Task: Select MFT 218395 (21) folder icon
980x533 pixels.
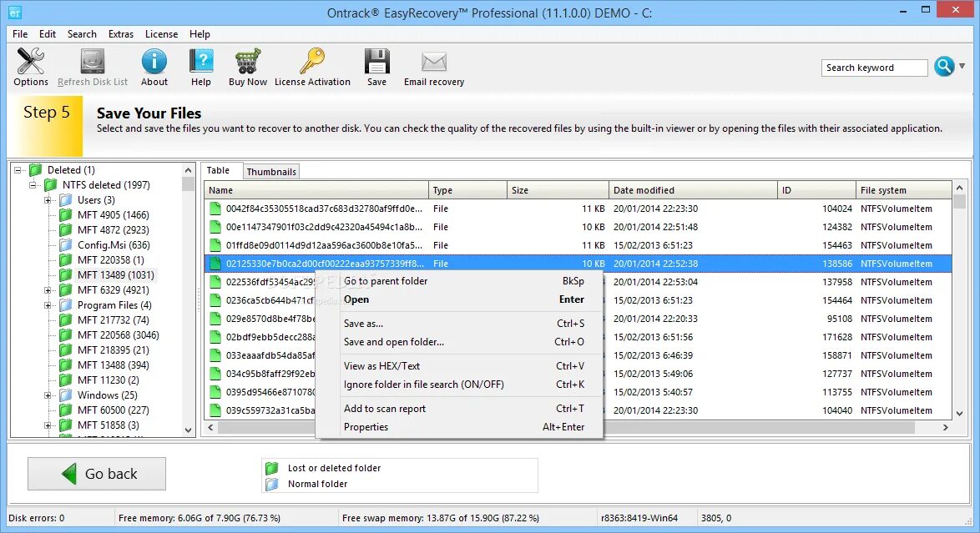Action: (66, 350)
